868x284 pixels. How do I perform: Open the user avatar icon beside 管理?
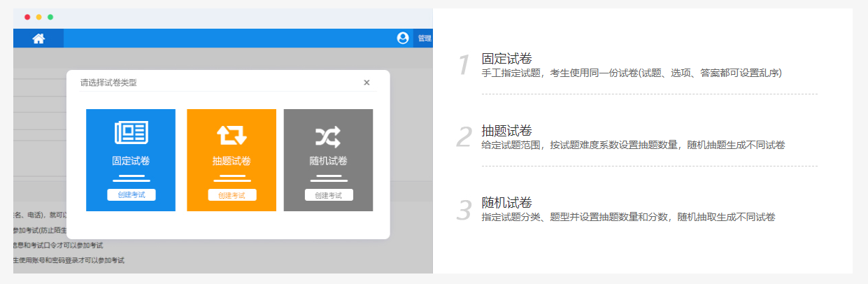point(403,38)
